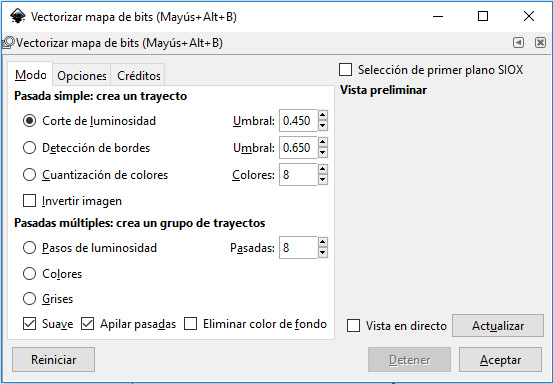Select Cuantización de colores mode

click(29, 175)
